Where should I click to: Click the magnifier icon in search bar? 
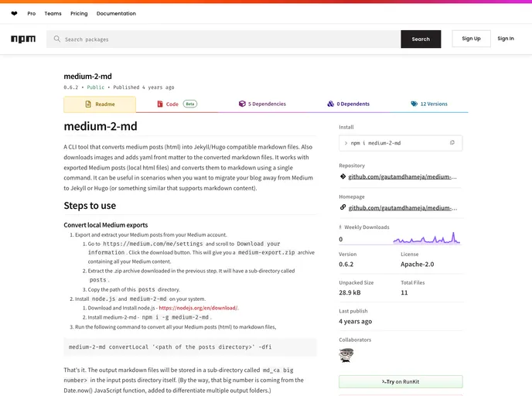click(57, 39)
